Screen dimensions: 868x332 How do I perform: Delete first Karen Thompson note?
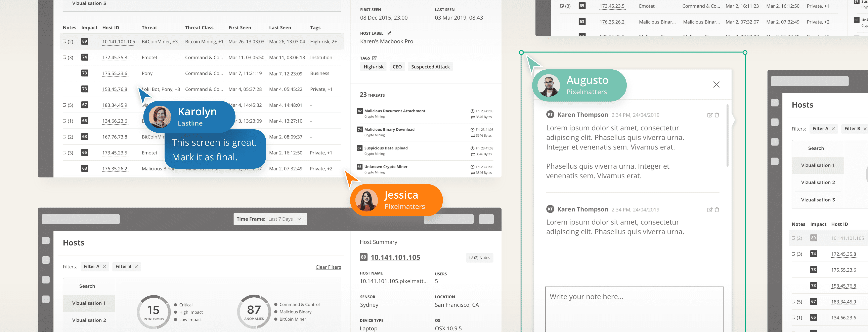point(717,115)
